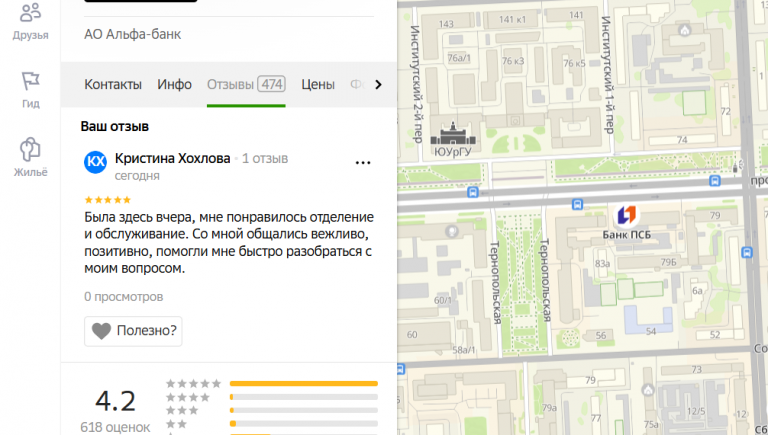The image size is (768, 435).
Task: Filter by the four-star rating bar
Action: pos(304,397)
